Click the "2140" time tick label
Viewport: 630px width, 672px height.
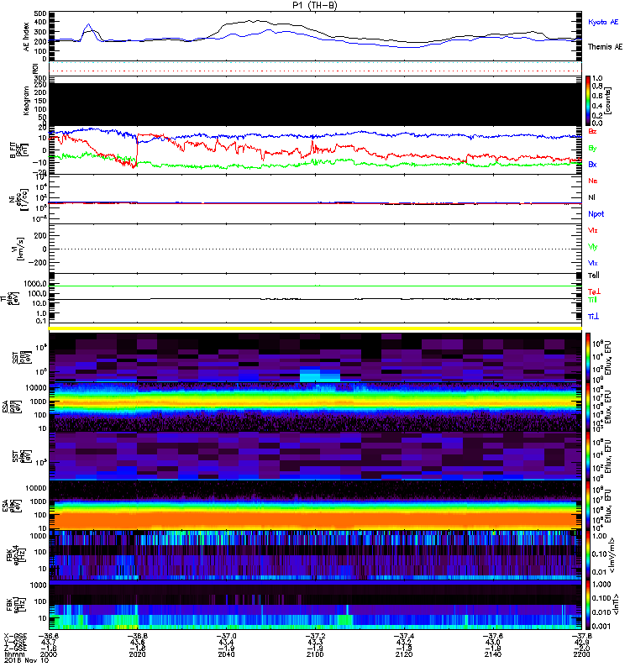click(493, 654)
